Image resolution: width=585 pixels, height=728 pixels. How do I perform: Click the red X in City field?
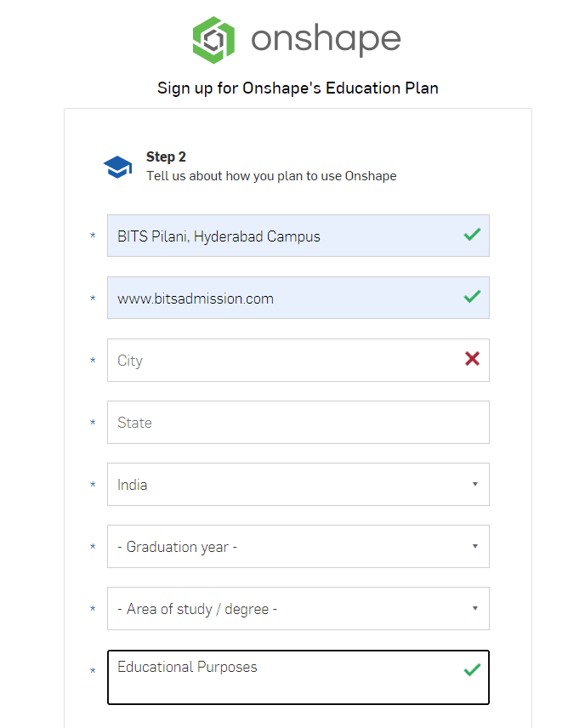coord(472,358)
